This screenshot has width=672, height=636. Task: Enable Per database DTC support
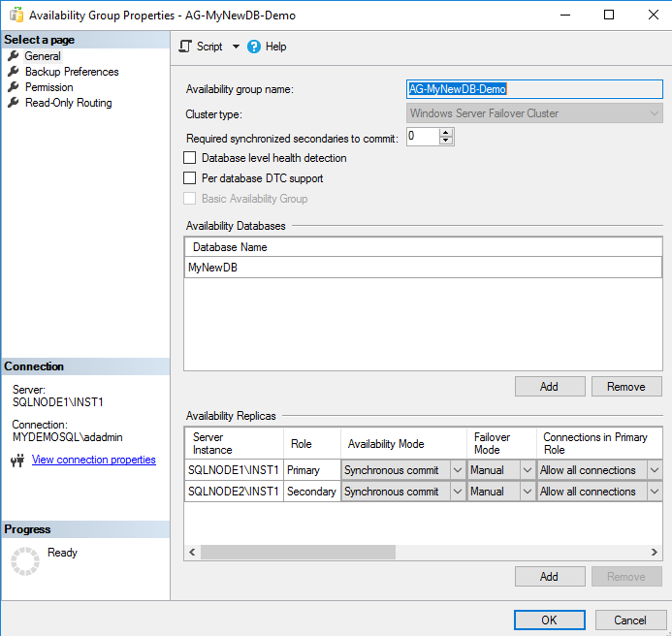tap(189, 177)
